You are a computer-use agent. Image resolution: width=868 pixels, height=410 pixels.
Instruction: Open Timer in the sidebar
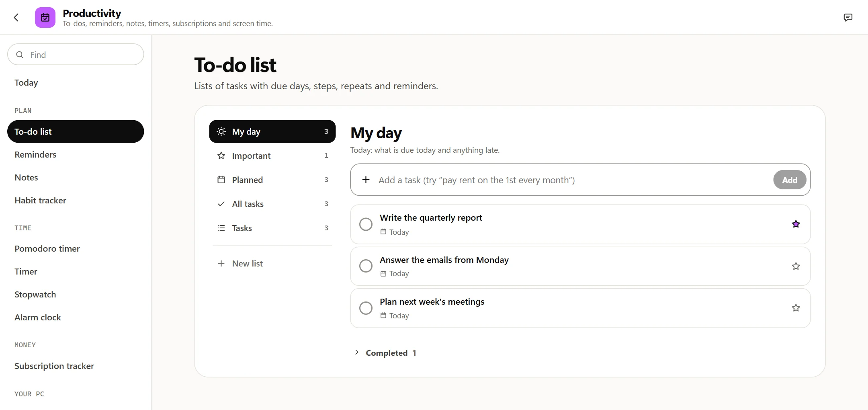tap(76, 271)
